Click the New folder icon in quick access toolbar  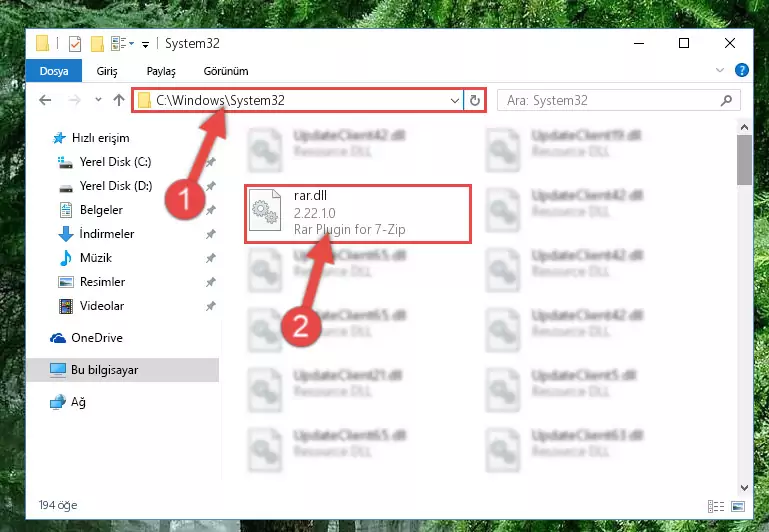click(x=97, y=44)
